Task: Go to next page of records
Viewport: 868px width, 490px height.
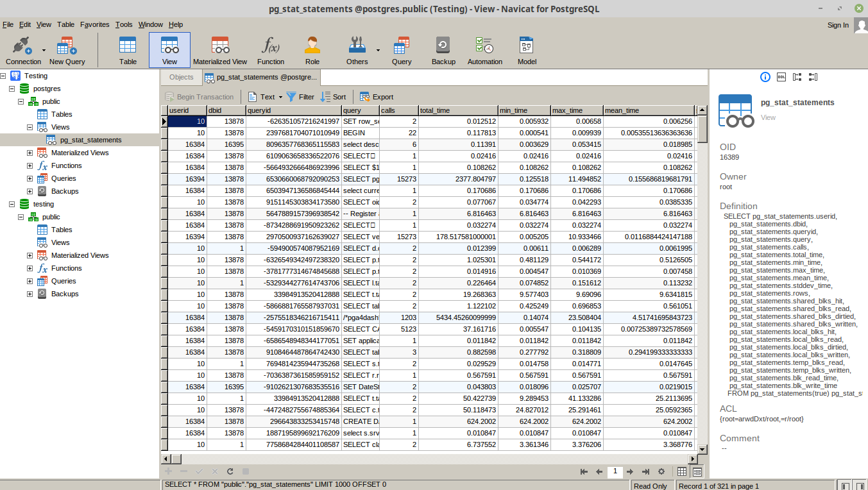Action: point(631,471)
